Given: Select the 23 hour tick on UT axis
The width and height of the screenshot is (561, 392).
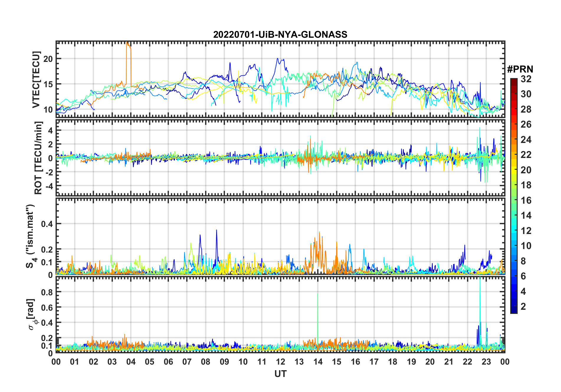Looking at the screenshot, I should tap(486, 362).
